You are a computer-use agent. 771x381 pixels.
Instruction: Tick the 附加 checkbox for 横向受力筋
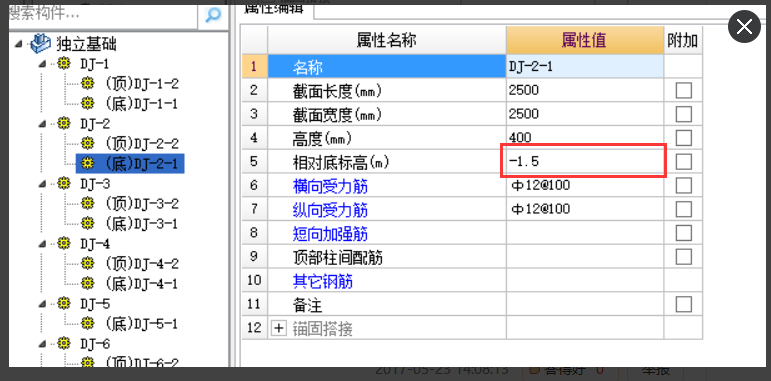683,185
